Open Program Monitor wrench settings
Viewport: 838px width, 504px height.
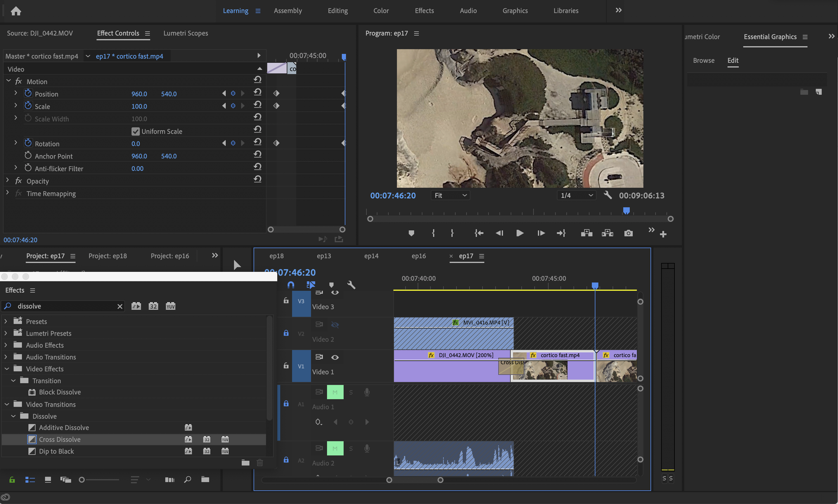click(x=608, y=195)
